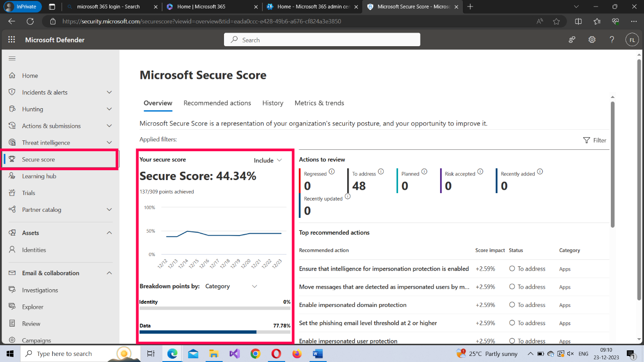Click the browser address bar URL
This screenshot has width=644, height=362.
click(x=202, y=21)
